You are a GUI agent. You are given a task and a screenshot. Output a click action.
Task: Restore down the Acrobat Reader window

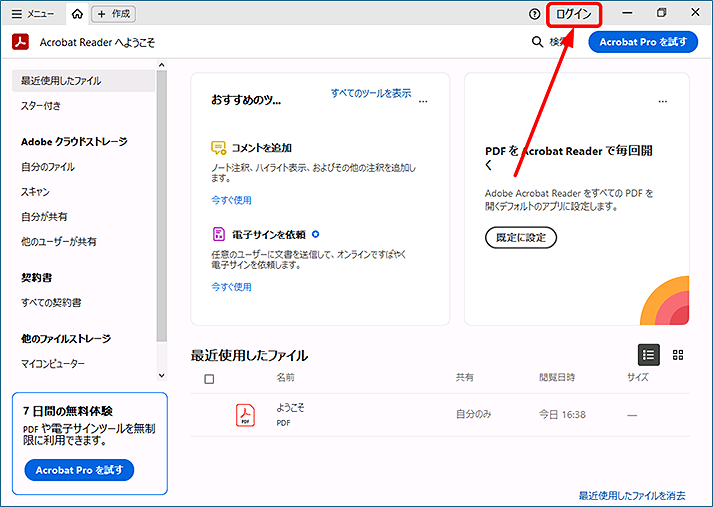[x=662, y=13]
